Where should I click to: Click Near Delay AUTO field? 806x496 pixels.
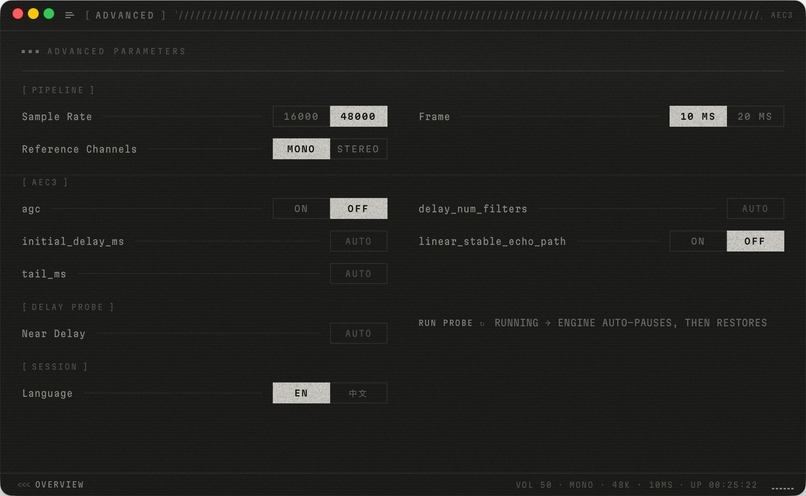358,334
